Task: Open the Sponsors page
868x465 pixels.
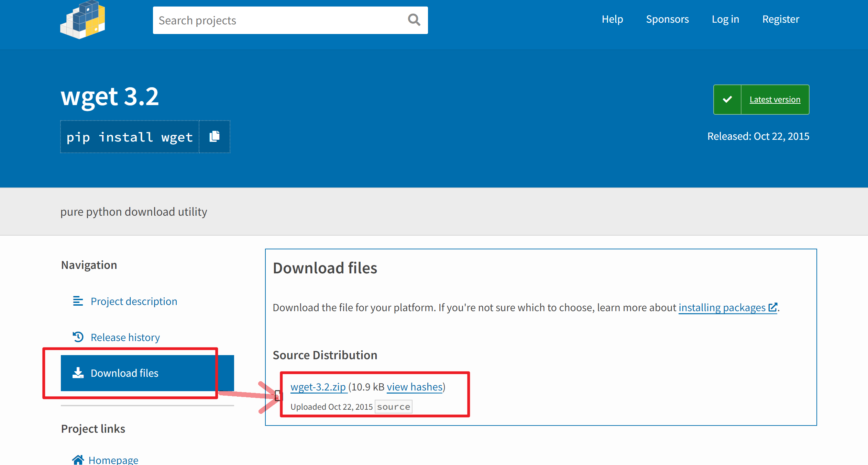Action: click(x=667, y=19)
